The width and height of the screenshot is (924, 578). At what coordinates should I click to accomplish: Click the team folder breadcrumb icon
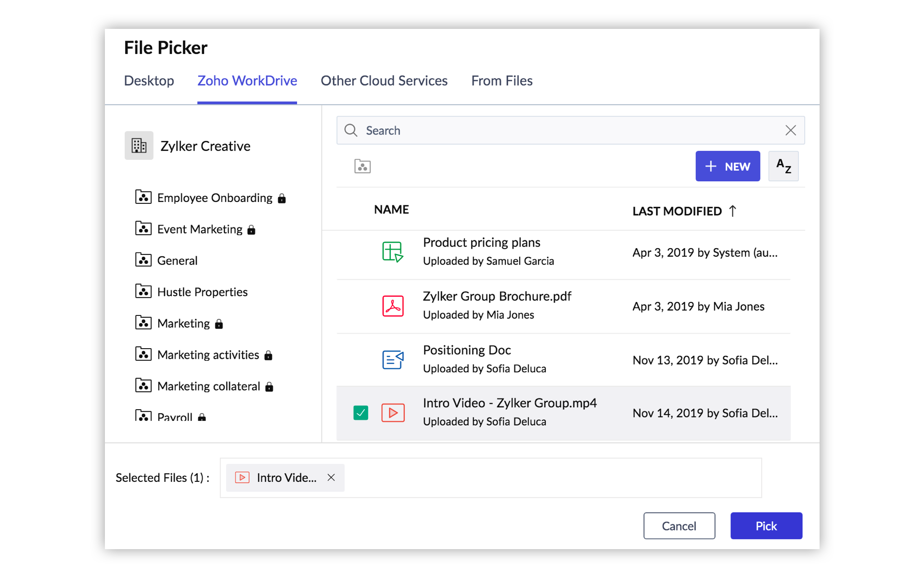click(x=362, y=166)
